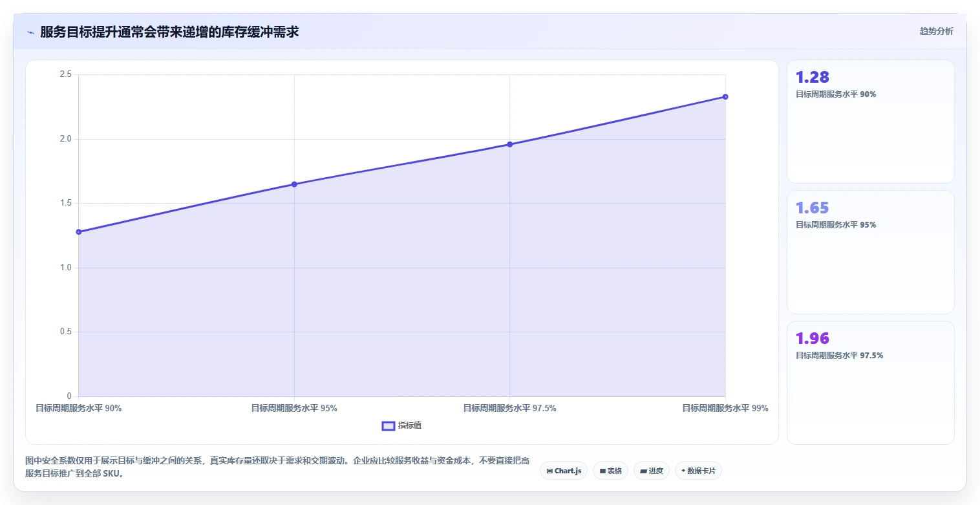Click the data point at 99% service level
The image size is (980, 505).
point(725,97)
